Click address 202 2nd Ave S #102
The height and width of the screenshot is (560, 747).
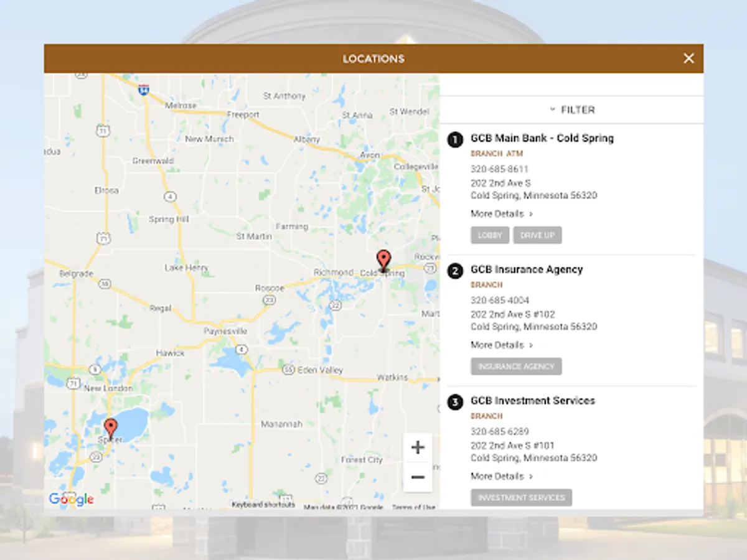513,315
